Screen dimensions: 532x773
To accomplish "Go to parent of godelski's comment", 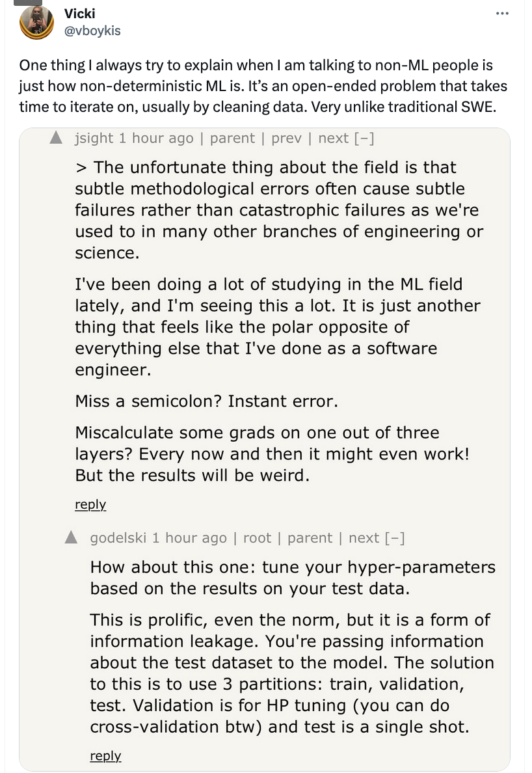I will [x=310, y=538].
